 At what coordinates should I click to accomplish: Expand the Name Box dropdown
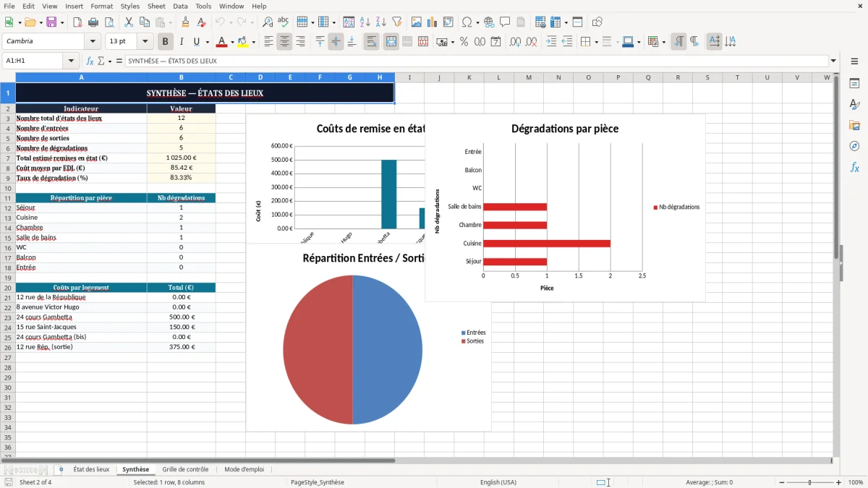(x=71, y=61)
